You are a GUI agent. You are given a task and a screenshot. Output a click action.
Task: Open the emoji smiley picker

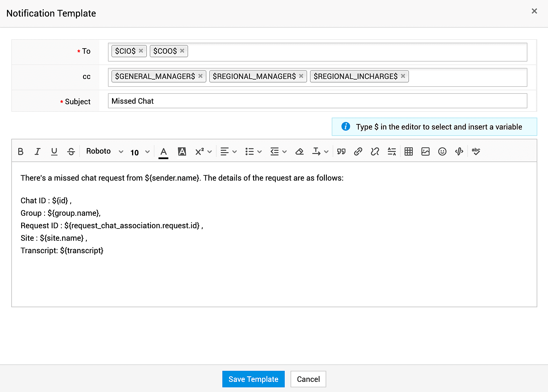pyautogui.click(x=442, y=152)
